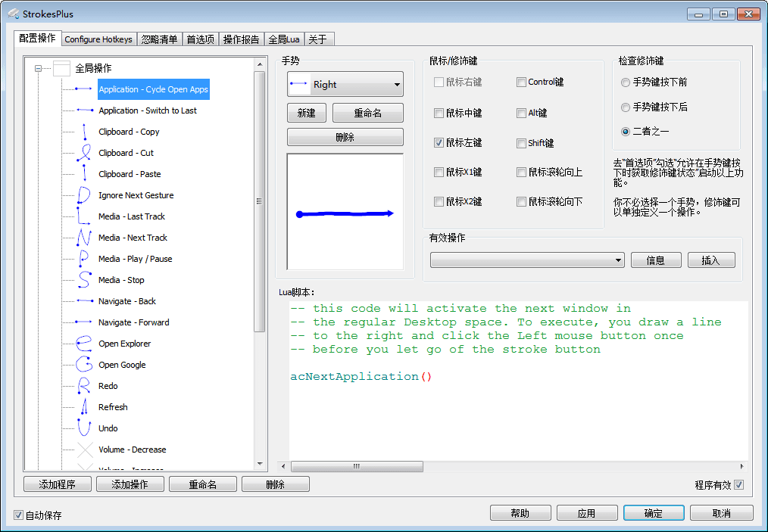Image resolution: width=768 pixels, height=532 pixels.
Task: Enable the Control键 checkbox
Action: point(521,82)
